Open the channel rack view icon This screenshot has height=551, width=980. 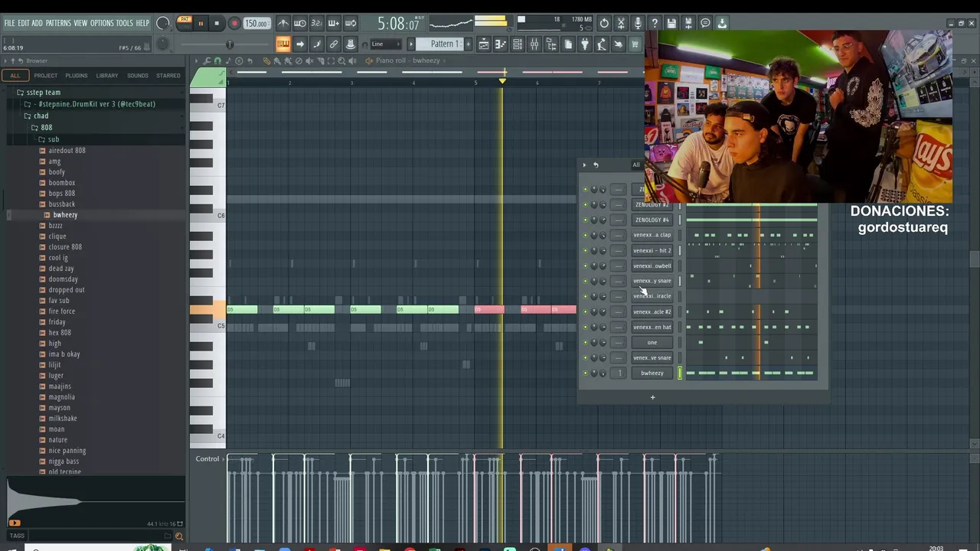[518, 44]
